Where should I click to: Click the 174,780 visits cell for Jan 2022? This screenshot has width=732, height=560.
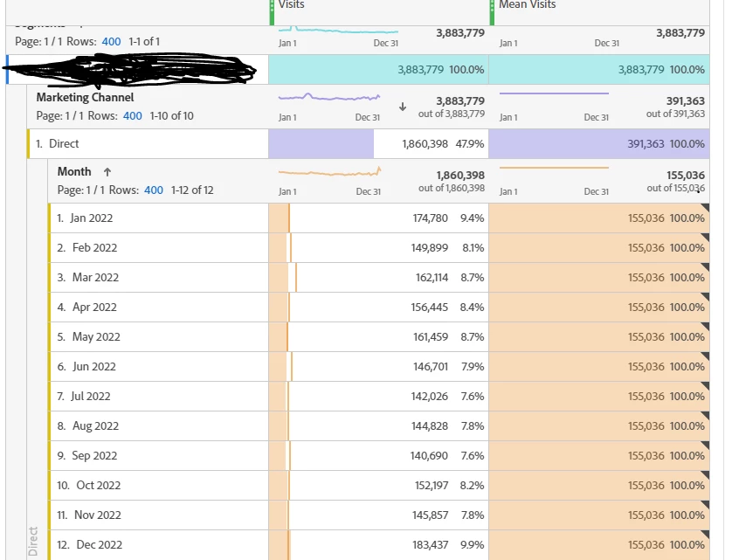[x=378, y=218]
